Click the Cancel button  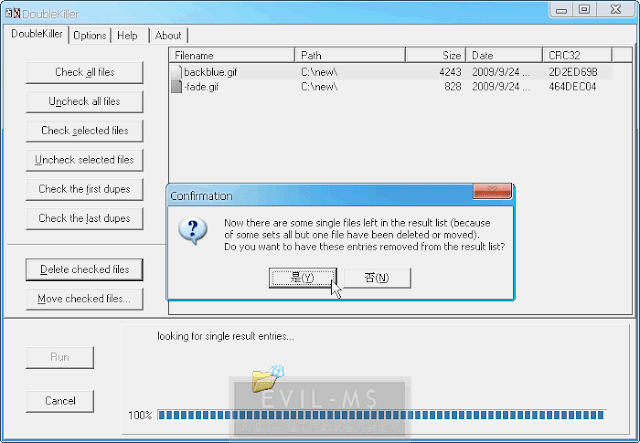pos(60,401)
